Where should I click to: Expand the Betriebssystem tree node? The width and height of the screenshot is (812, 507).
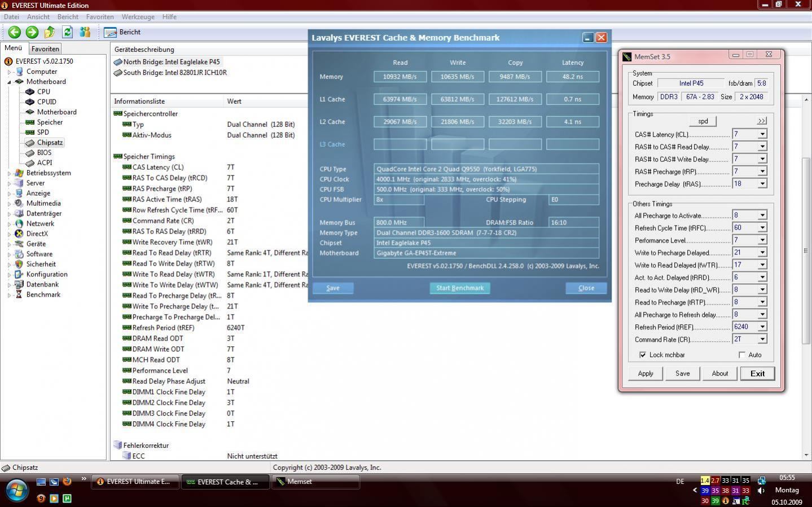point(9,173)
